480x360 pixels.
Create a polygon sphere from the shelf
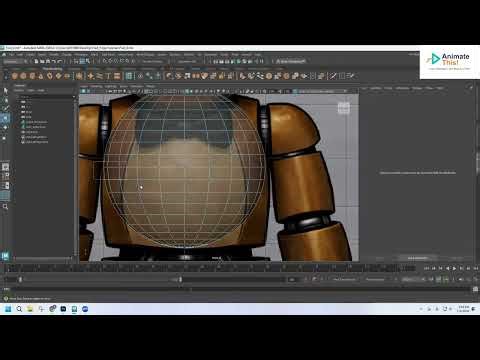tap(15, 76)
